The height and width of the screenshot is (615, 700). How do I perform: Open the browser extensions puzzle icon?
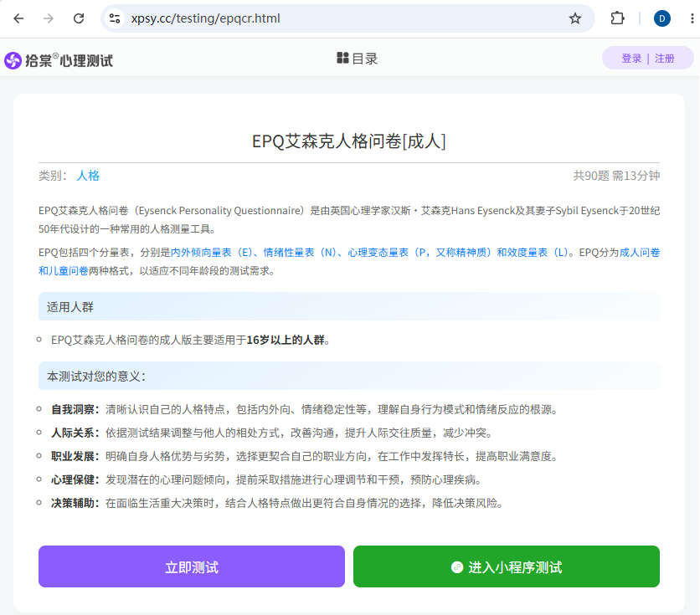tap(617, 18)
